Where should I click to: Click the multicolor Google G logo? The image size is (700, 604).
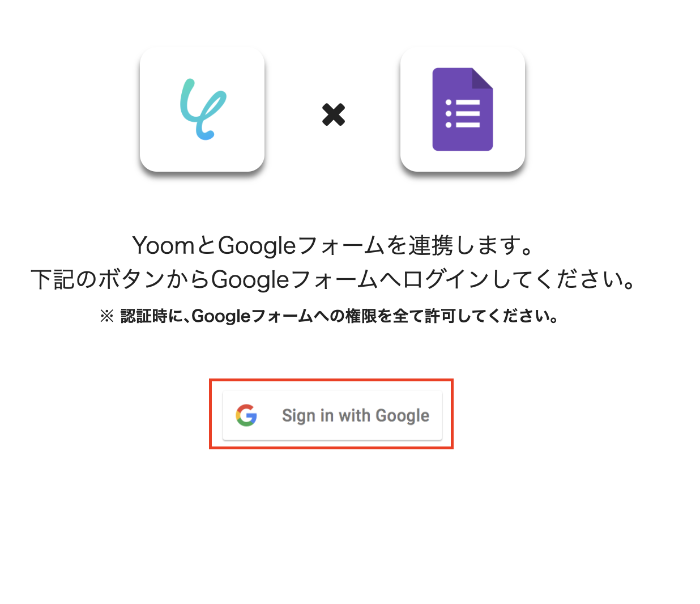246,415
